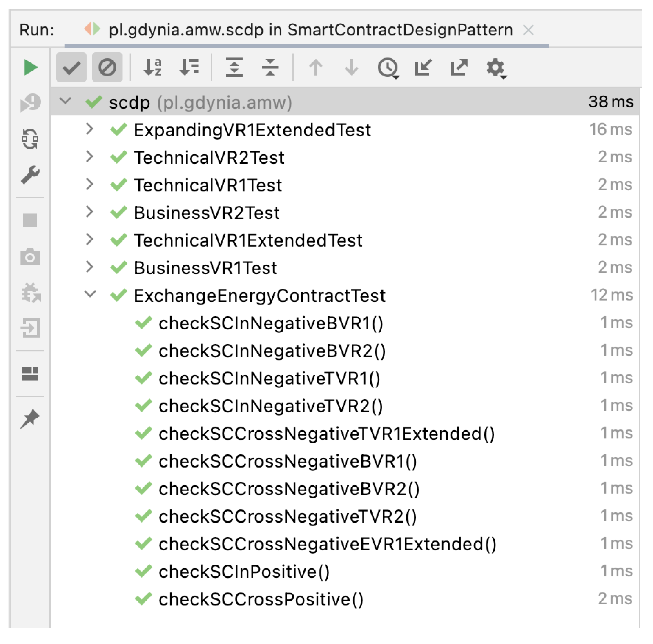The height and width of the screenshot is (644, 653).
Task: Click Sort Alphabetically toolbar icon
Action: point(153,67)
